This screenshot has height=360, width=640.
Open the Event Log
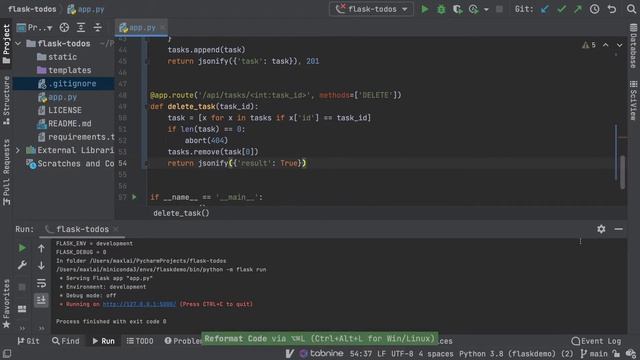(x=596, y=341)
